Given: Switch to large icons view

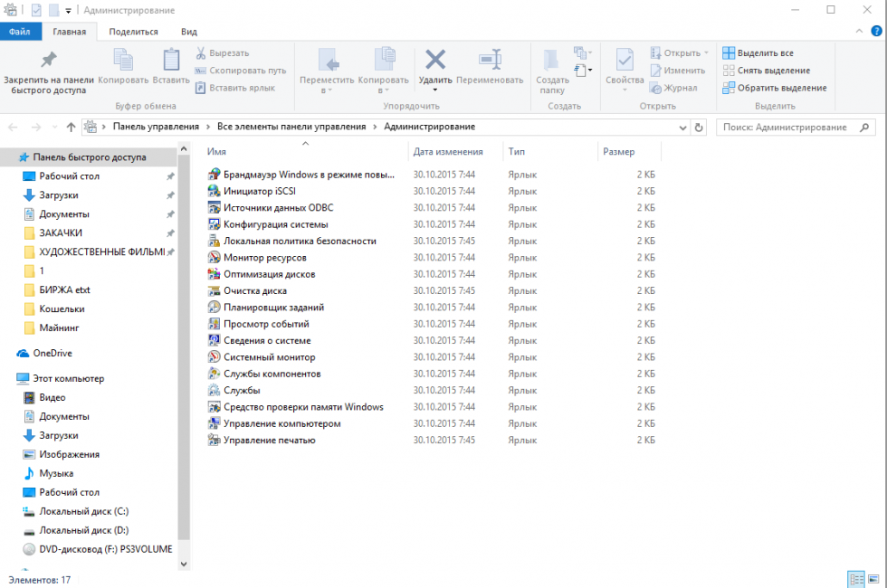Looking at the screenshot, I should [874, 580].
